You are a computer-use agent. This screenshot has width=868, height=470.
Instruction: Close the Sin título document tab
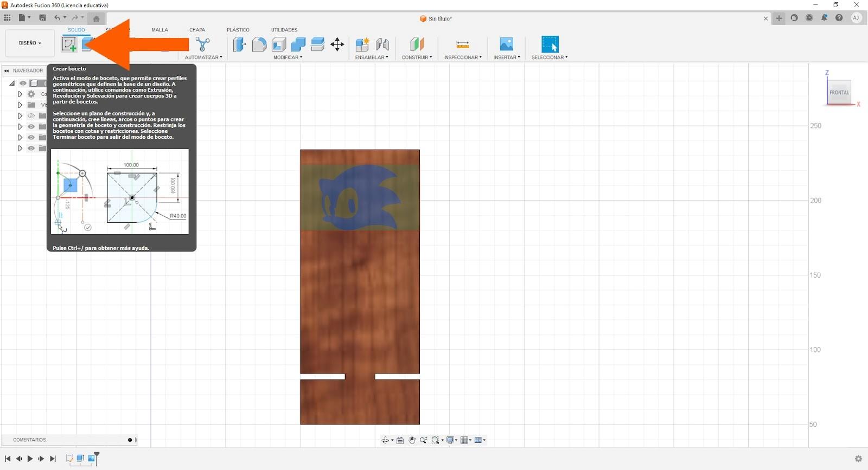pos(766,18)
